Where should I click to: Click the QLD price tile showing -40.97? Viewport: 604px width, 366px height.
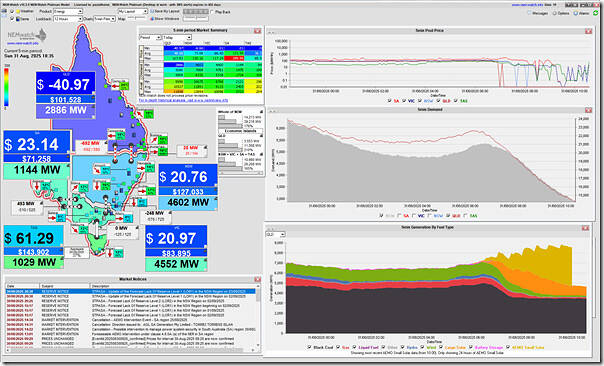tap(65, 84)
